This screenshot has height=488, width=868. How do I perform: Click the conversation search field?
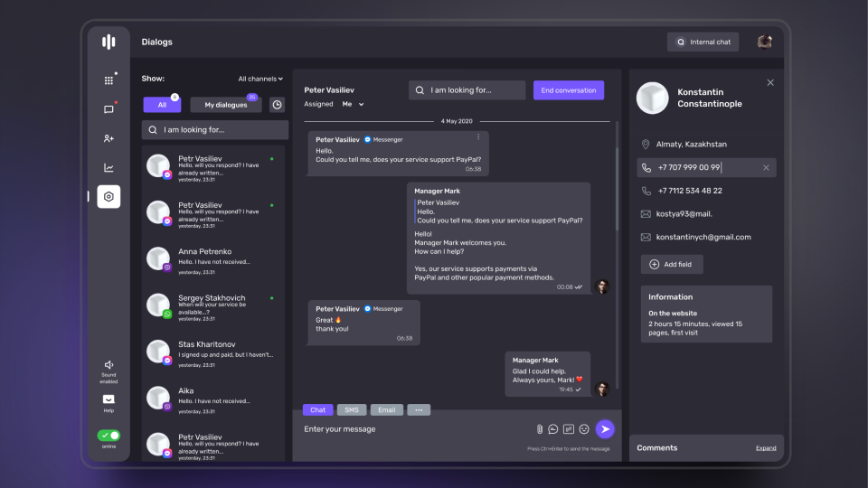pos(467,90)
